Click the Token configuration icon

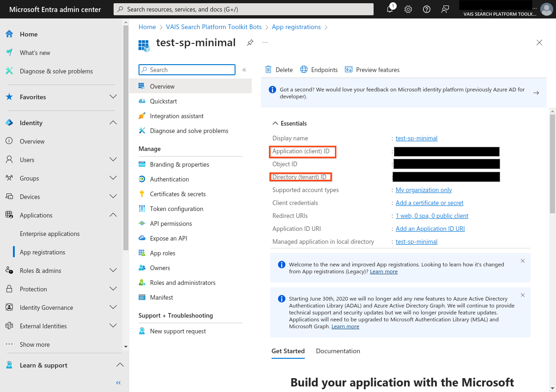[142, 209]
